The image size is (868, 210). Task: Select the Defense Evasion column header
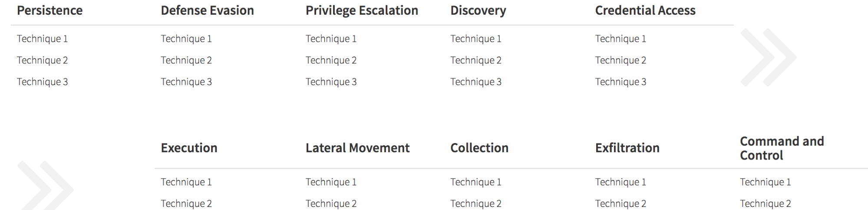(207, 10)
